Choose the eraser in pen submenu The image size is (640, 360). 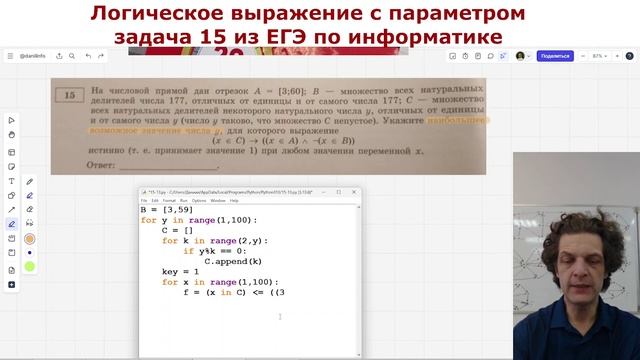pyautogui.click(x=29, y=209)
